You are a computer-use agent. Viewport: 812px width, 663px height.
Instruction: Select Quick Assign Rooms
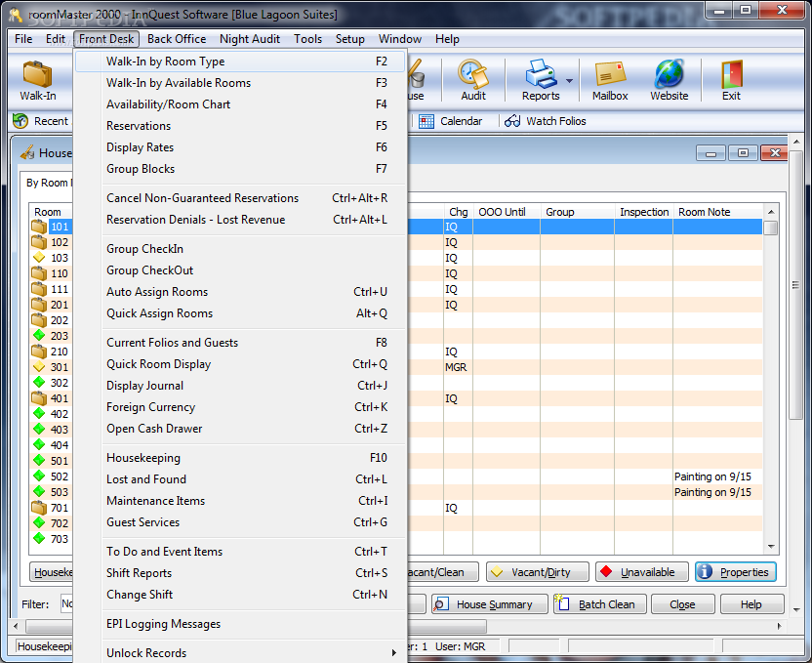point(240,313)
